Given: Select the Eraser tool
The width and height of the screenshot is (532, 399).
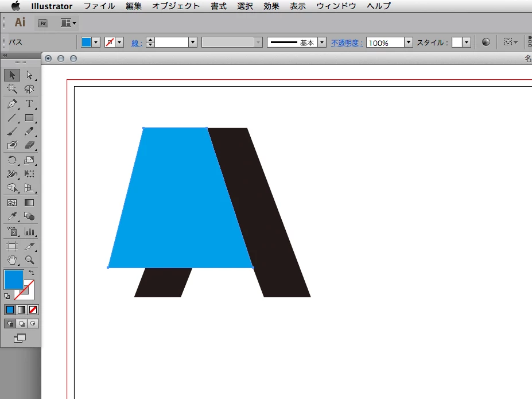Looking at the screenshot, I should 29,145.
